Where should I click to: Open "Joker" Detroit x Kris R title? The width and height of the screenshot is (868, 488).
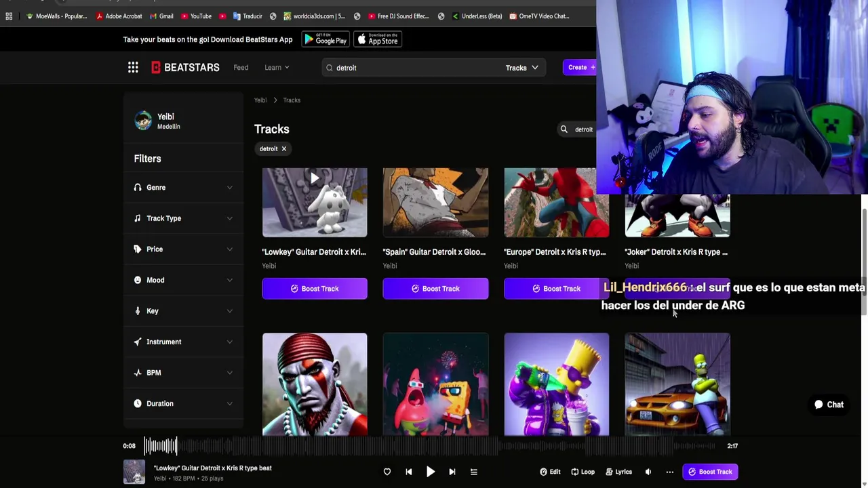(676, 252)
